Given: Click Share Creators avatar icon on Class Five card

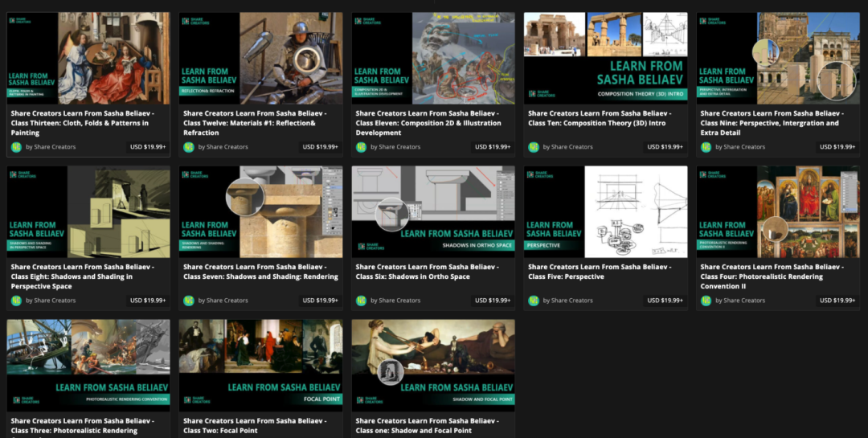Looking at the screenshot, I should (x=534, y=301).
